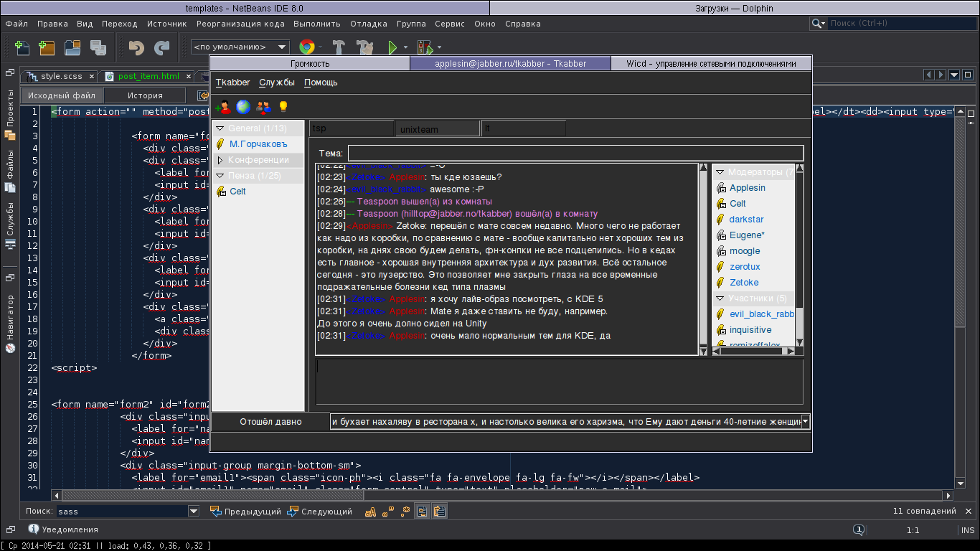
Task: Switch to the unixteam chat tab
Action: [x=438, y=128]
